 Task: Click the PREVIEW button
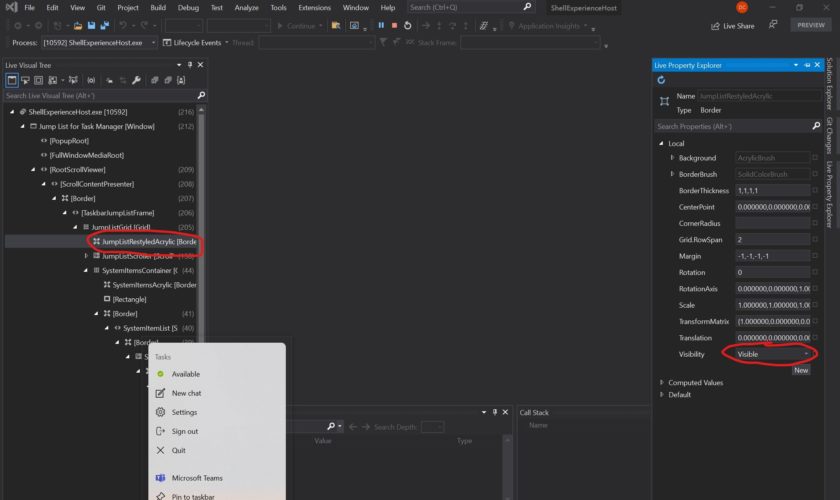click(810, 25)
